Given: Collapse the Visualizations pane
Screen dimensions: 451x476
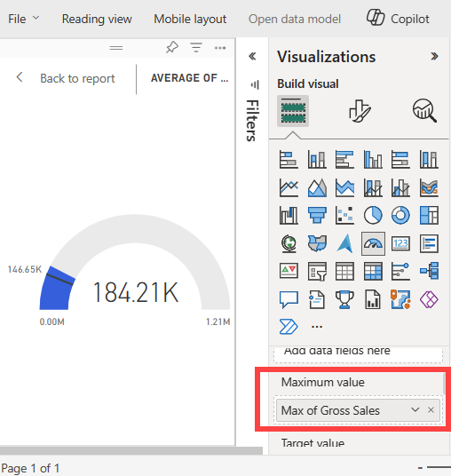Looking at the screenshot, I should 435,57.
